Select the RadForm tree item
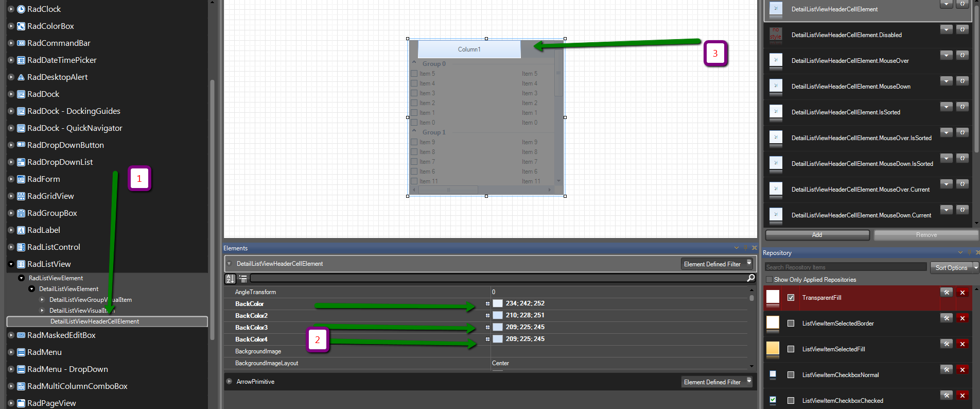Image resolution: width=980 pixels, height=409 pixels. coord(44,179)
